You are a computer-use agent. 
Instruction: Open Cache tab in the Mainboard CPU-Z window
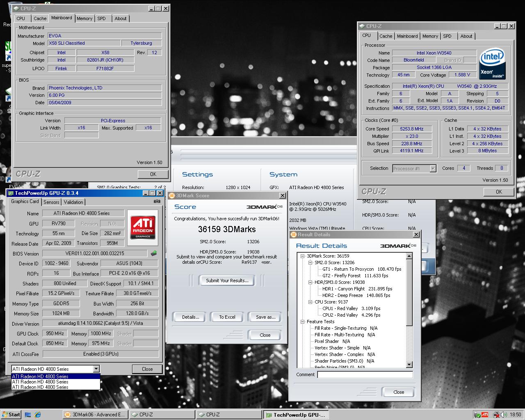coord(40,18)
